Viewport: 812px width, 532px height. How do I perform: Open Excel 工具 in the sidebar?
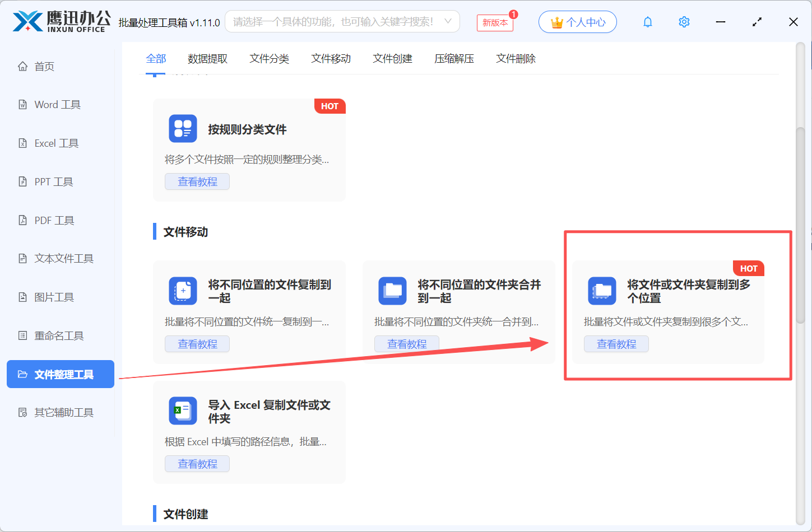tap(56, 143)
